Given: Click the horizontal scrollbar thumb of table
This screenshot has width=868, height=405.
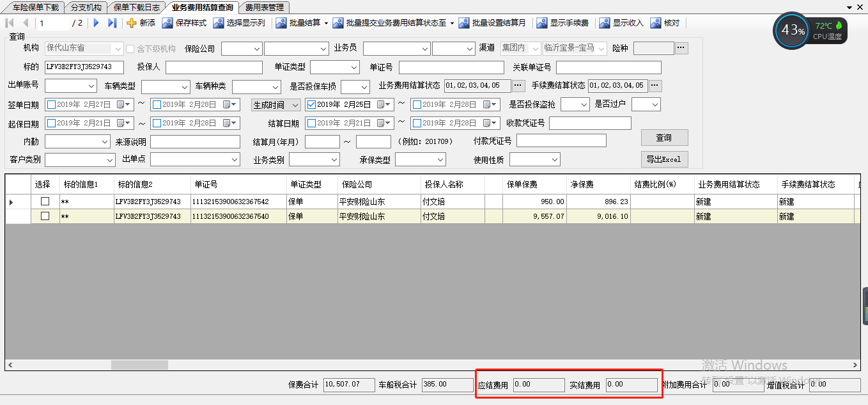Looking at the screenshot, I should [x=140, y=365].
